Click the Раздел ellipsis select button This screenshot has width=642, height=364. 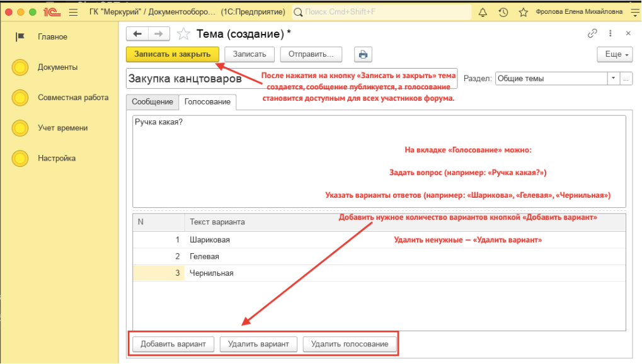pyautogui.click(x=626, y=79)
